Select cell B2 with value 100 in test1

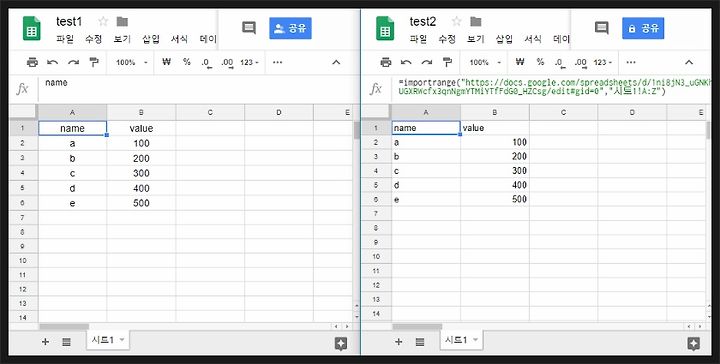pos(141,144)
